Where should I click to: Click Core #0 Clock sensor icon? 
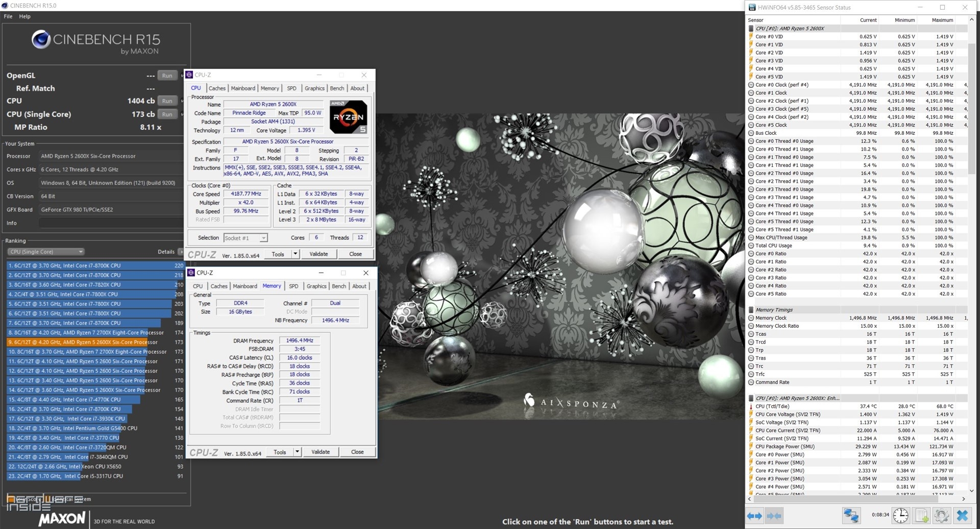click(x=751, y=85)
